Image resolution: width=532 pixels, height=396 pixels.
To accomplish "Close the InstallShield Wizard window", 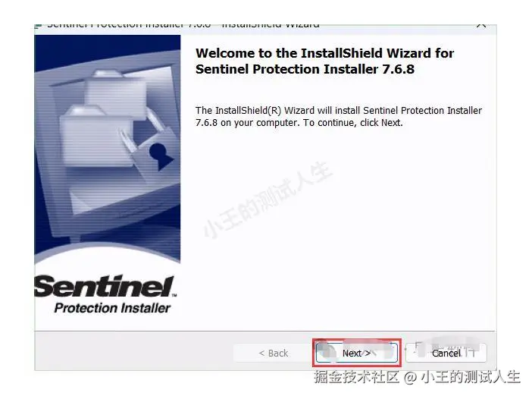I will tap(481, 26).
